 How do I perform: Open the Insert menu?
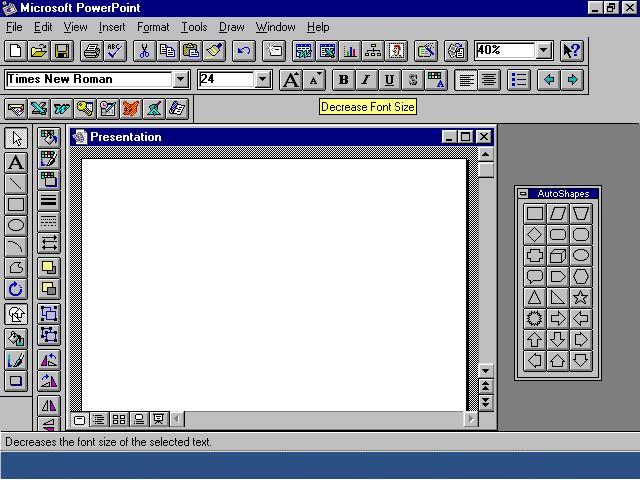coord(112,27)
